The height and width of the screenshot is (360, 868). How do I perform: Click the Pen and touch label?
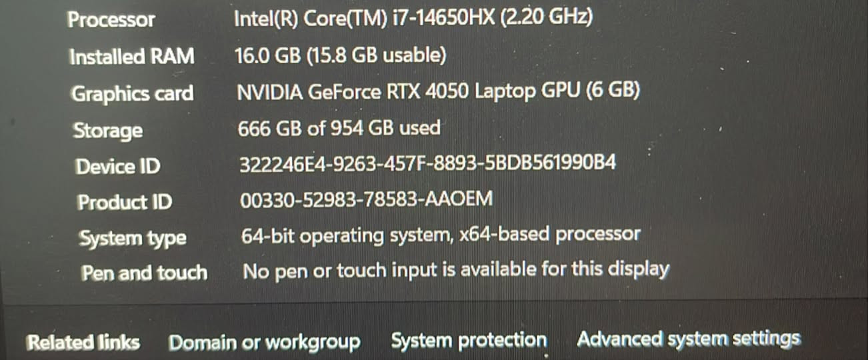(x=144, y=273)
